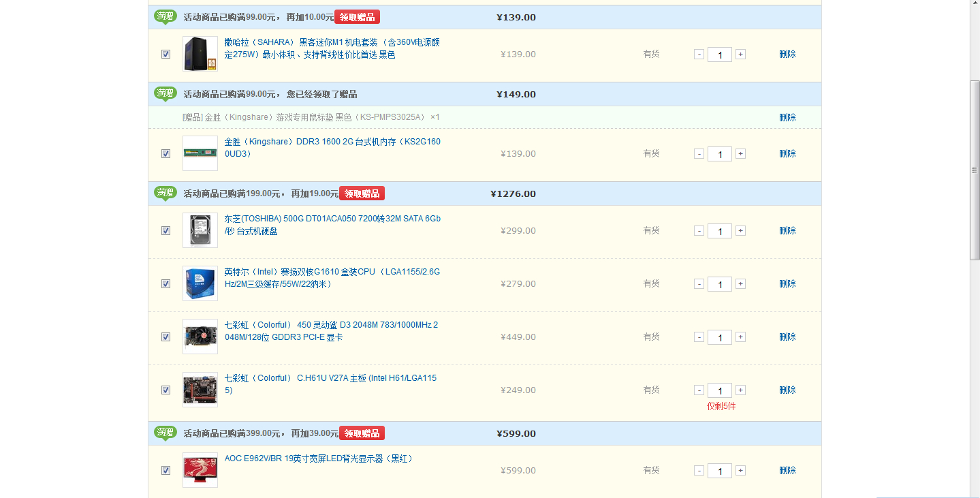Click the Intel G1610 CPU quantity field

[x=720, y=284]
